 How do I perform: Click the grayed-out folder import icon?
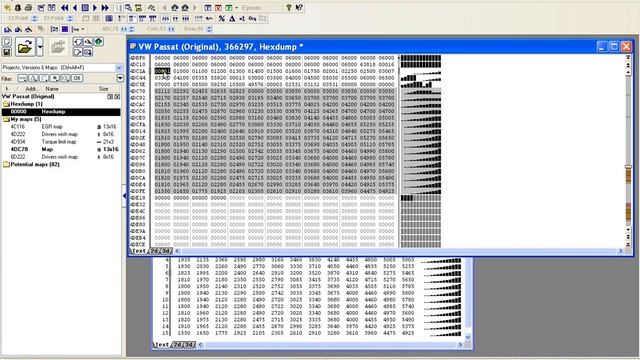(58, 47)
